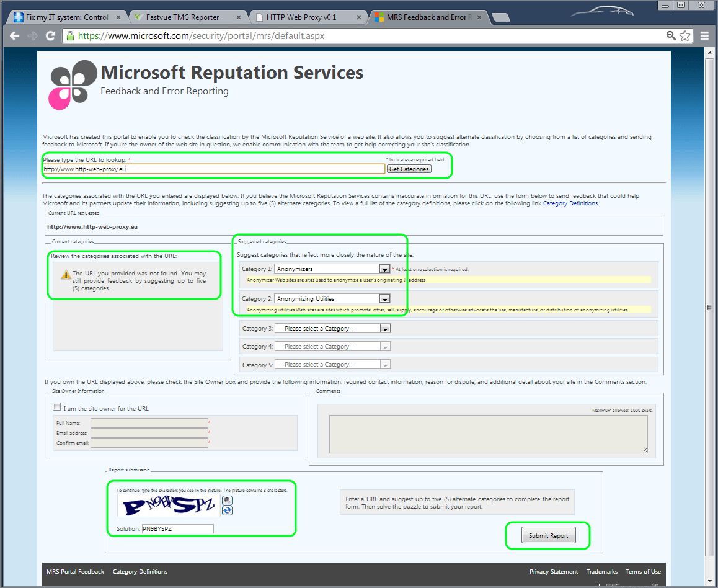The width and height of the screenshot is (718, 588).
Task: Close the MRS Feedback and Error tab
Action: point(479,17)
